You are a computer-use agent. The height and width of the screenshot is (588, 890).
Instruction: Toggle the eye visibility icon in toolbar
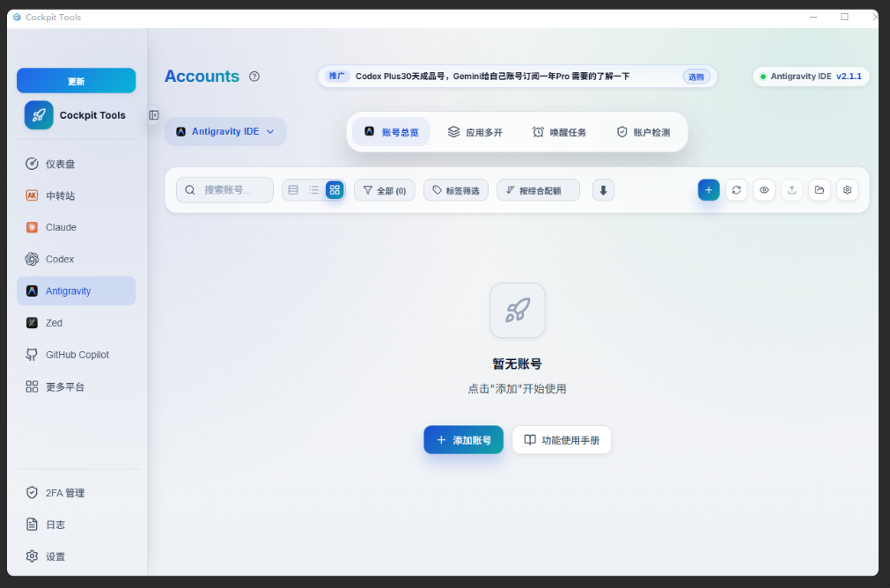pyautogui.click(x=764, y=190)
